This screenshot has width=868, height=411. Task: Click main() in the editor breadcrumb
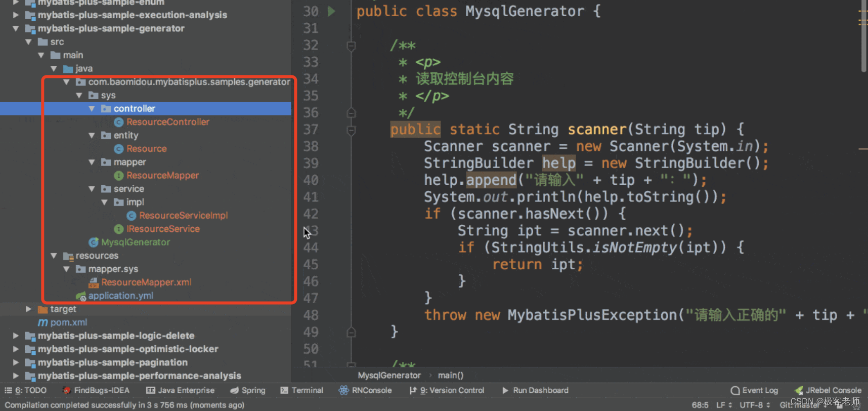(450, 376)
